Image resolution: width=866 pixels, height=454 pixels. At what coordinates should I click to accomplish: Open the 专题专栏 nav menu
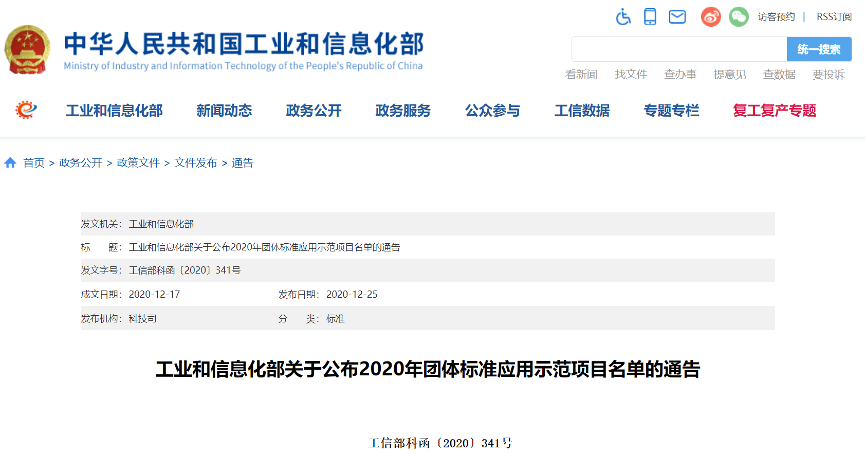[672, 110]
